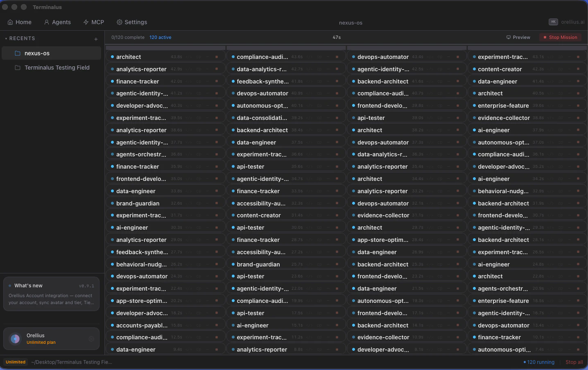Select the backend-architect 38.4s row
Viewport: 588px width, 370px height.
[286, 130]
